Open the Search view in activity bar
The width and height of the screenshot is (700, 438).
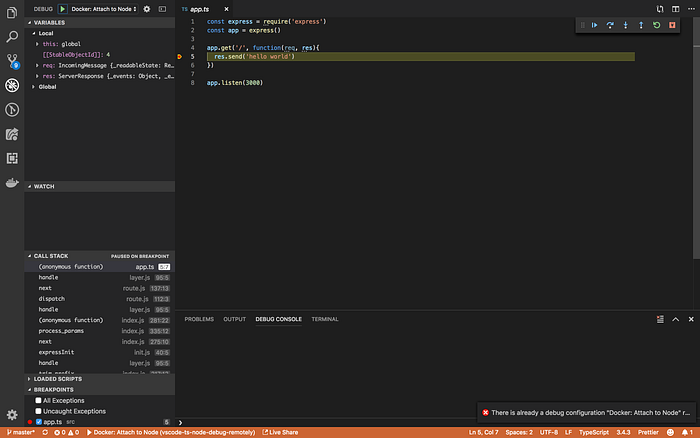pyautogui.click(x=12, y=37)
